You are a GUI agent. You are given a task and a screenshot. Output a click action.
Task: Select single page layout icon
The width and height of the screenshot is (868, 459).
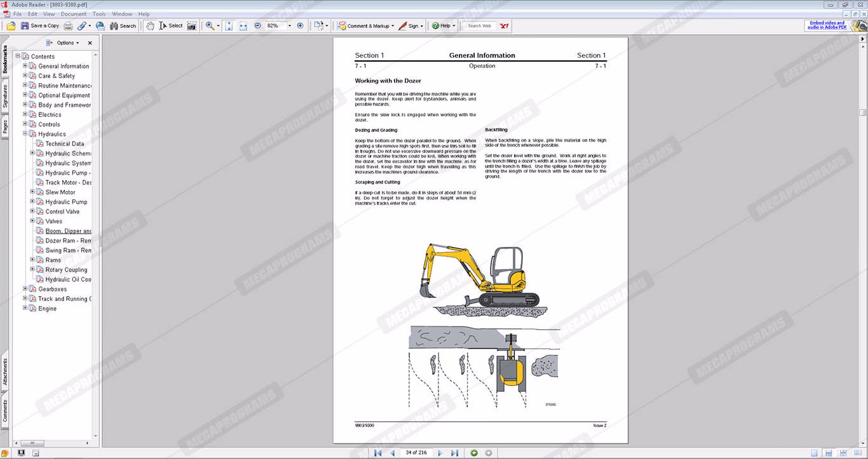814,453
